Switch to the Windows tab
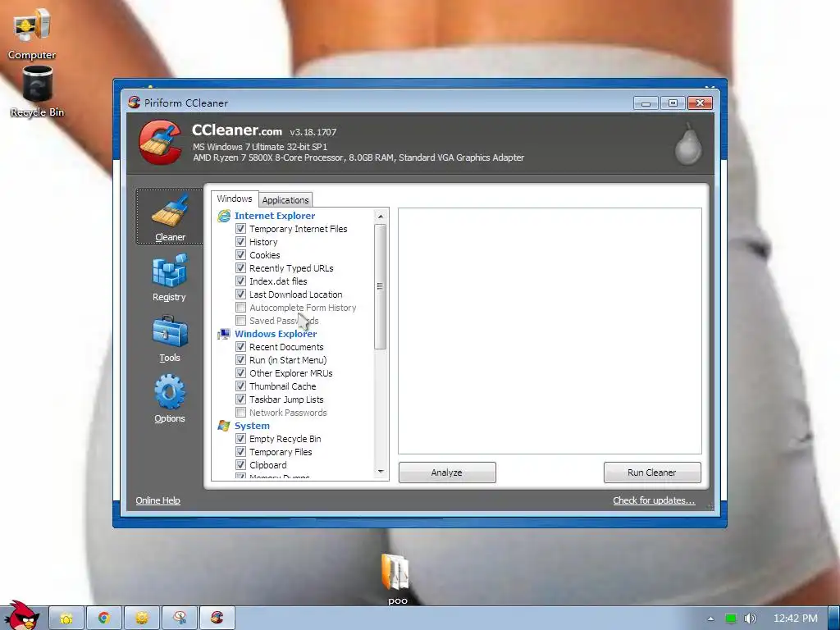The width and height of the screenshot is (840, 630). point(234,199)
